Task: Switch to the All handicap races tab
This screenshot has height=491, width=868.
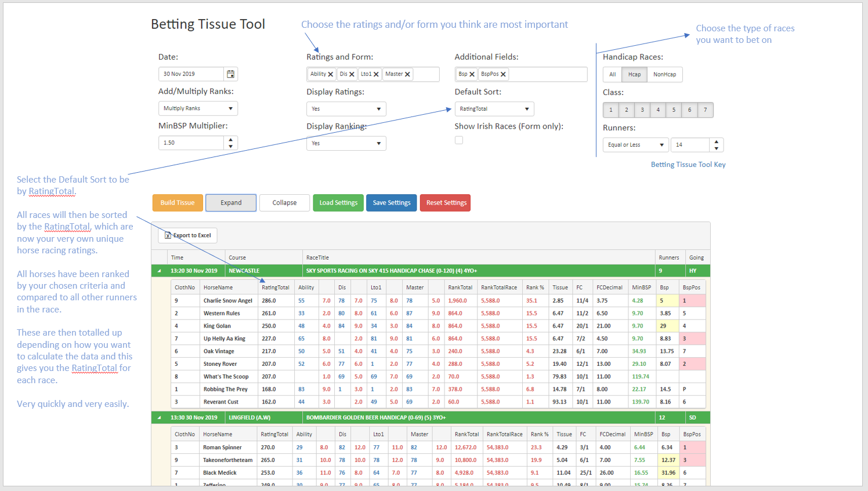Action: 613,74
